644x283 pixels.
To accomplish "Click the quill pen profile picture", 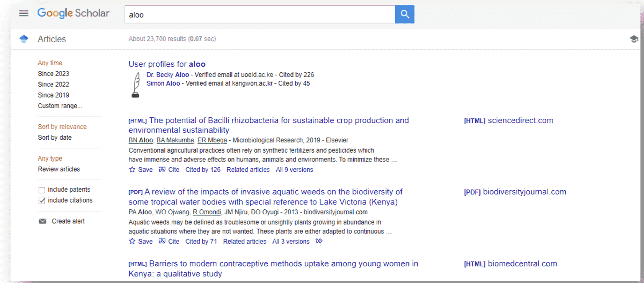I will tap(135, 84).
